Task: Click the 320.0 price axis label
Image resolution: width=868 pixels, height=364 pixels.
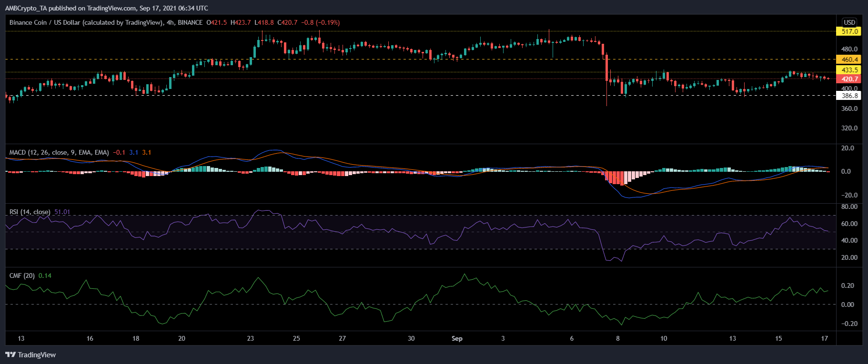Action: (849, 128)
